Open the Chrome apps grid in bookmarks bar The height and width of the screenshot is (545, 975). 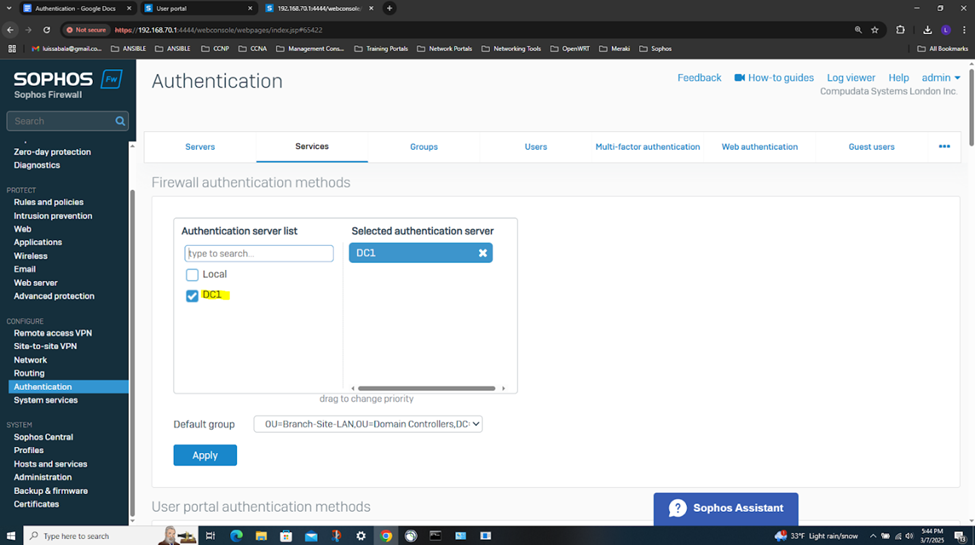(12, 49)
